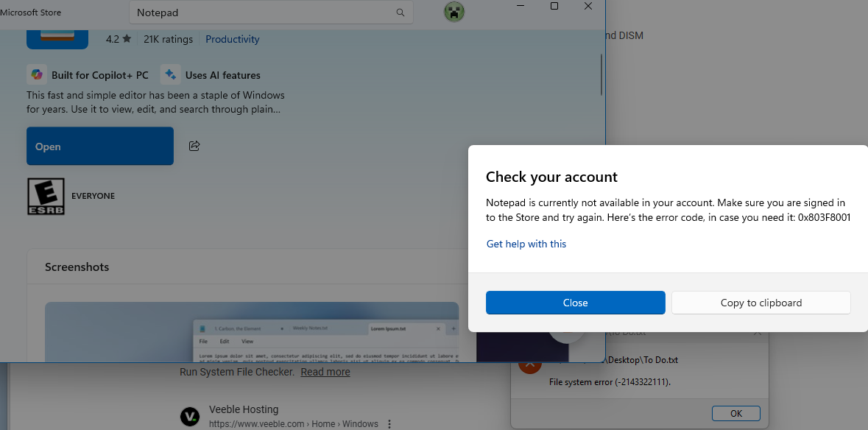Click the File system error (-2143322111) message
868x430 pixels.
610,382
